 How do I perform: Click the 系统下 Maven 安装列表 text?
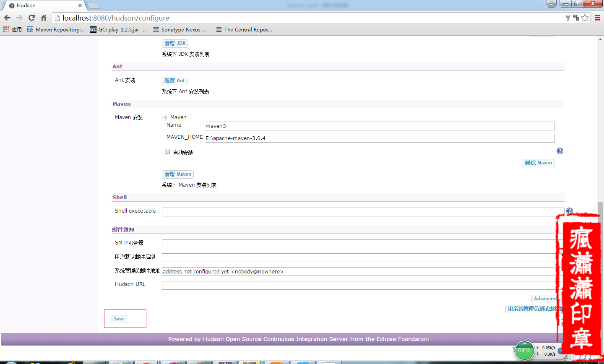tap(189, 185)
